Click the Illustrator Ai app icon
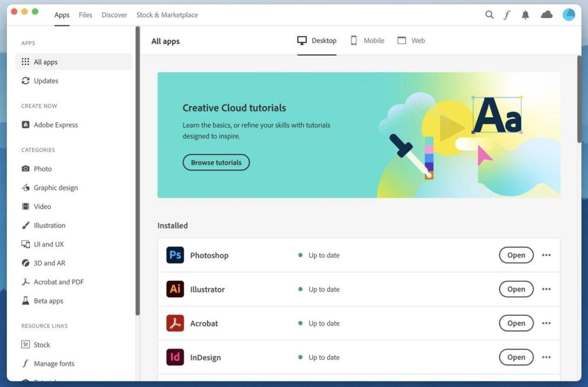Image resolution: width=588 pixels, height=387 pixels. (175, 289)
